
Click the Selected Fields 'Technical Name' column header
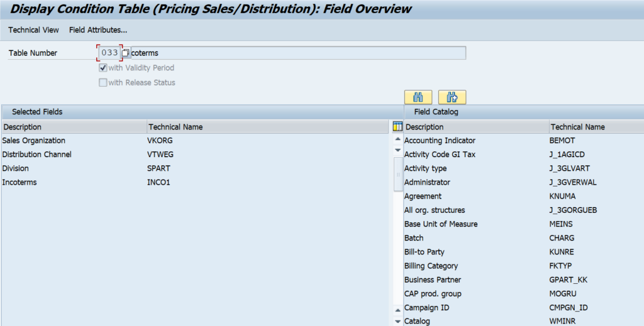click(267, 127)
